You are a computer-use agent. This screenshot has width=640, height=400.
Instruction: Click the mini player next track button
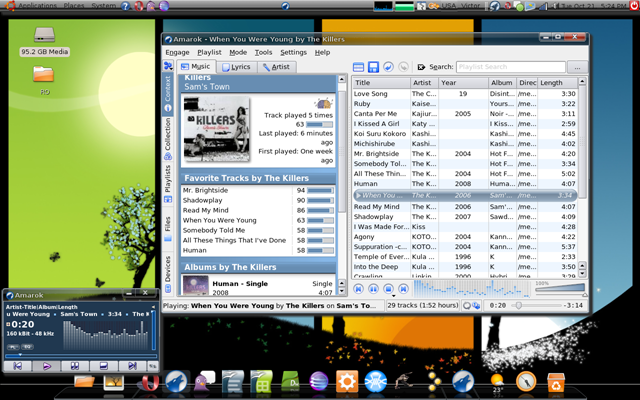(x=132, y=366)
